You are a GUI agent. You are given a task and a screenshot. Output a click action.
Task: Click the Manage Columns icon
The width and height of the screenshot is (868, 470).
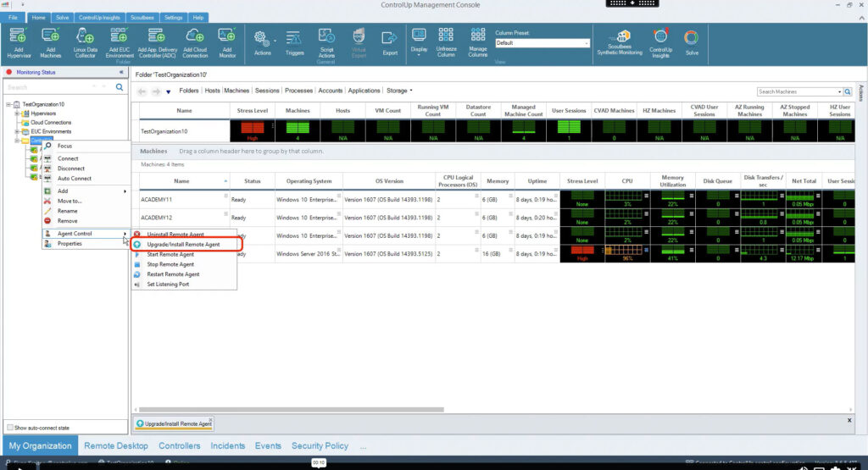[x=477, y=42]
